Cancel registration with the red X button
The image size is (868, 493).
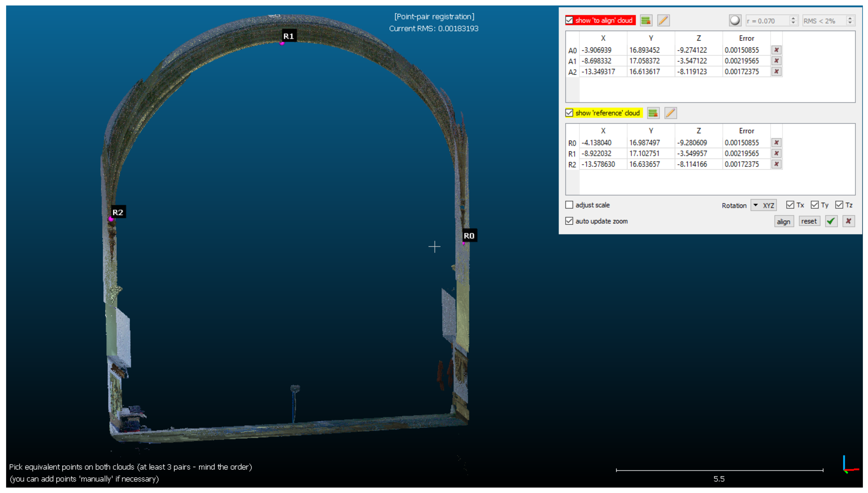tap(848, 222)
